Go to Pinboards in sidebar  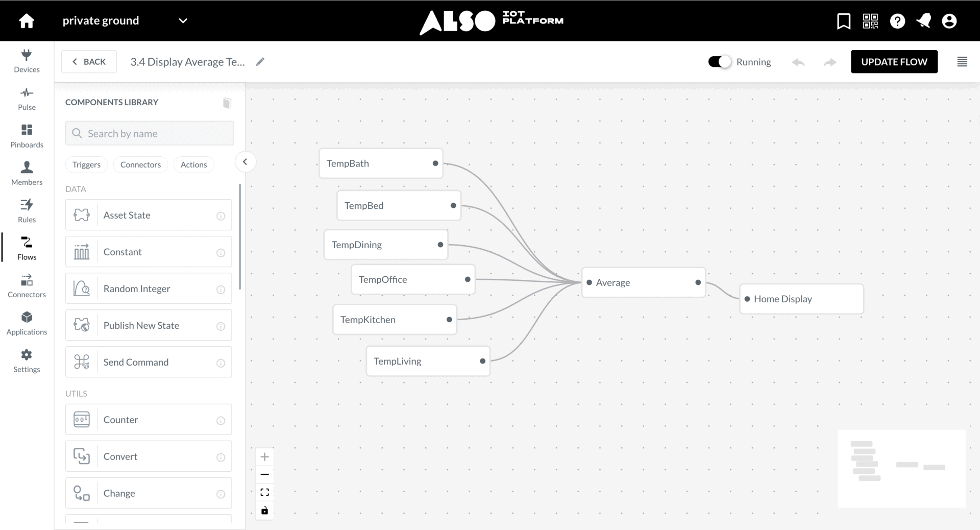pos(27,136)
